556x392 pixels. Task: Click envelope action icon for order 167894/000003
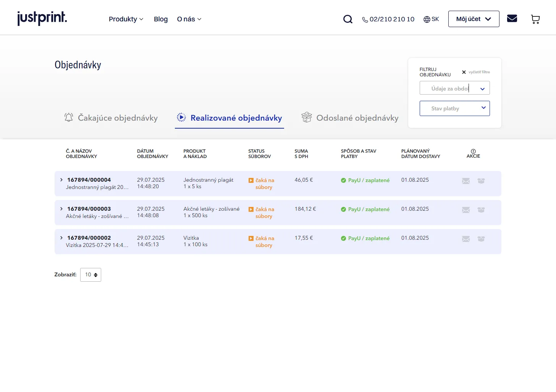tap(466, 210)
